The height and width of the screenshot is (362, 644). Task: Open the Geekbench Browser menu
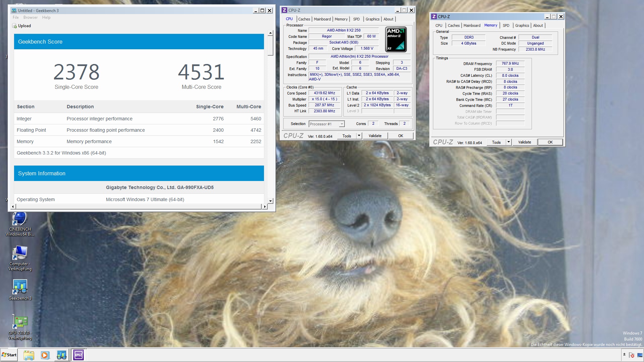[31, 17]
